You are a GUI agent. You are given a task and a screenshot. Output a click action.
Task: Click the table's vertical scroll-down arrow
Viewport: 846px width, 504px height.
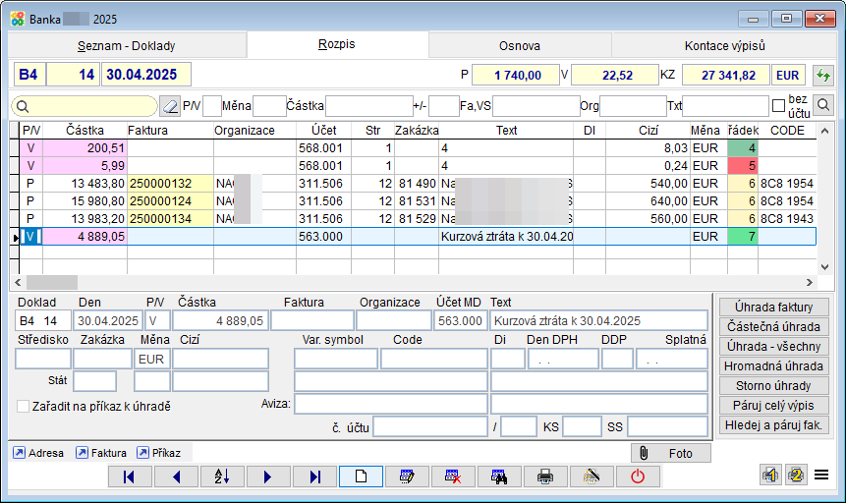tap(824, 266)
